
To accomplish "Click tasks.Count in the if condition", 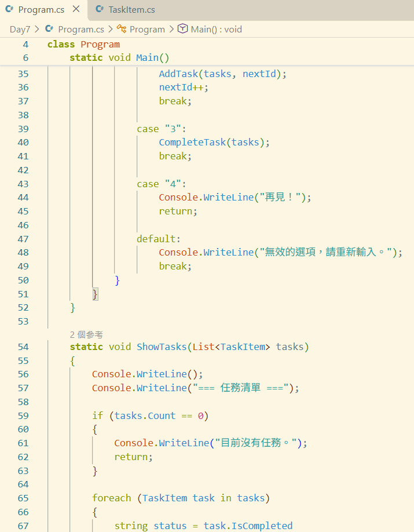I will 145,416.
